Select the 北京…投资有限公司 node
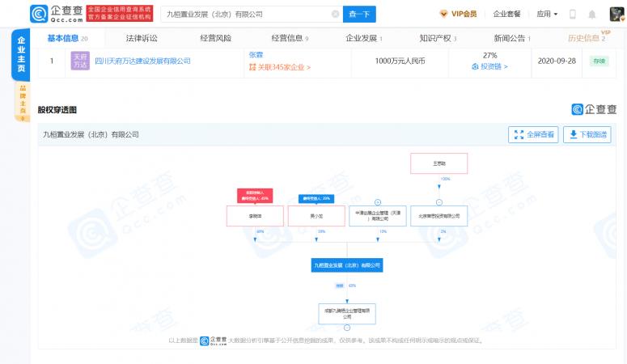 click(439, 216)
